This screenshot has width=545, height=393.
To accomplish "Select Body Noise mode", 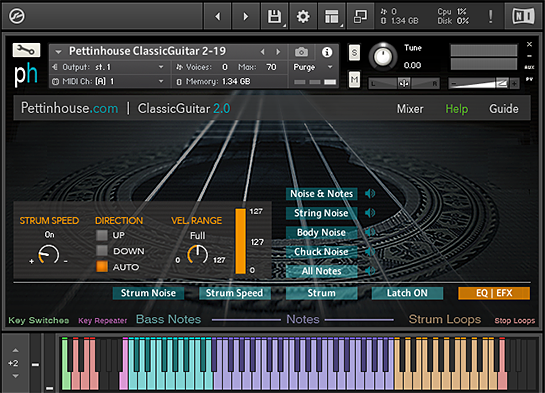I will coord(322,232).
